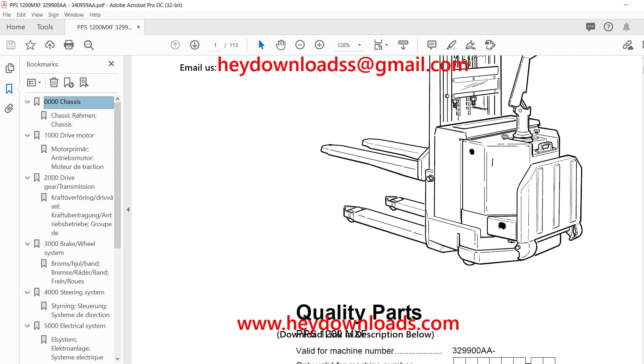Close the Bookmarks panel
This screenshot has height=364, width=644.
point(111,64)
